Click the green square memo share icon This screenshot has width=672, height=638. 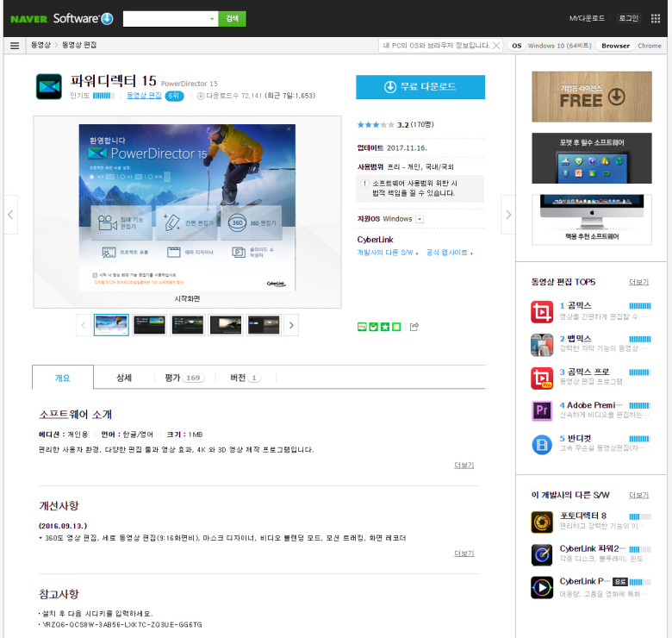397,327
